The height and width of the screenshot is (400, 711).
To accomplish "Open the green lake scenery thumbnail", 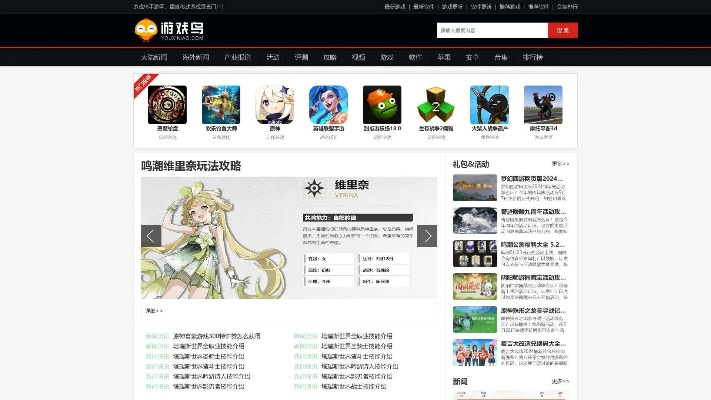I will (475, 320).
